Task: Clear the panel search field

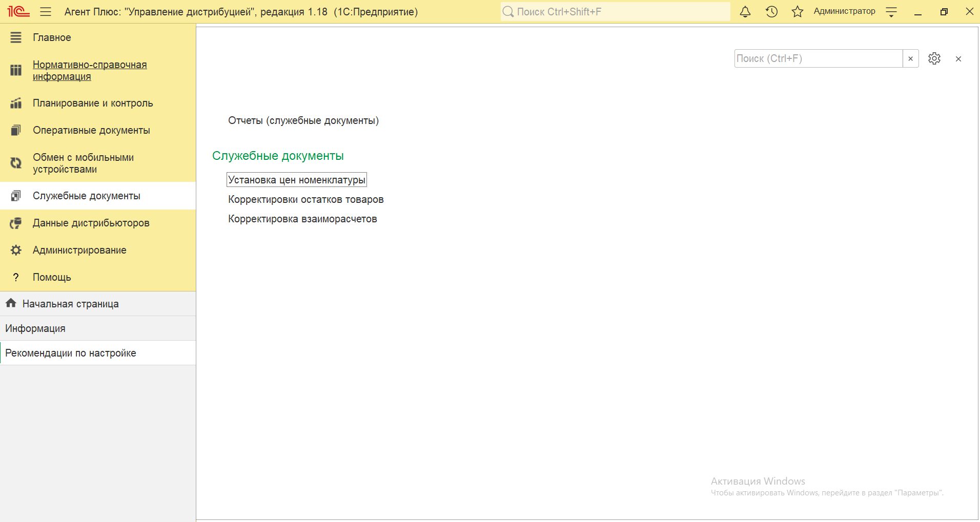Action: pos(910,59)
